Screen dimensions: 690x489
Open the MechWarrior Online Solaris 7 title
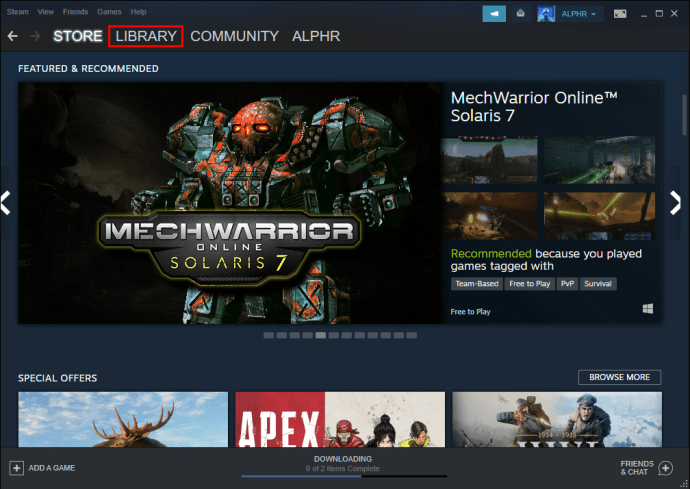[534, 107]
